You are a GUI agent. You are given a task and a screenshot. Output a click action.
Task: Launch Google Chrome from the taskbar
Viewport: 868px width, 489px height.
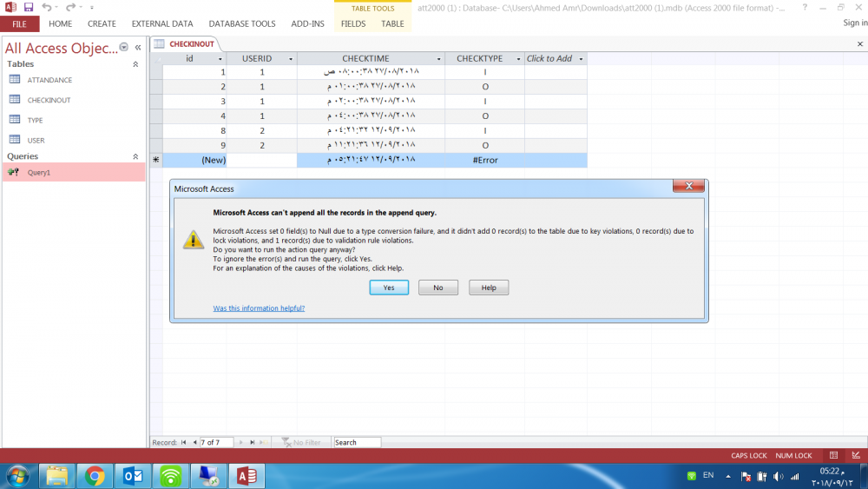tap(95, 476)
